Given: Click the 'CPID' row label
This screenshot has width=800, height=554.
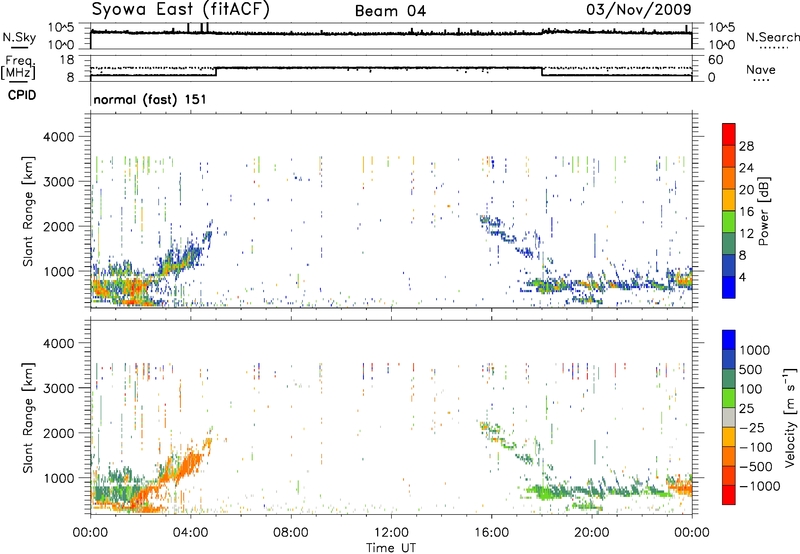Looking at the screenshot, I should click(22, 95).
